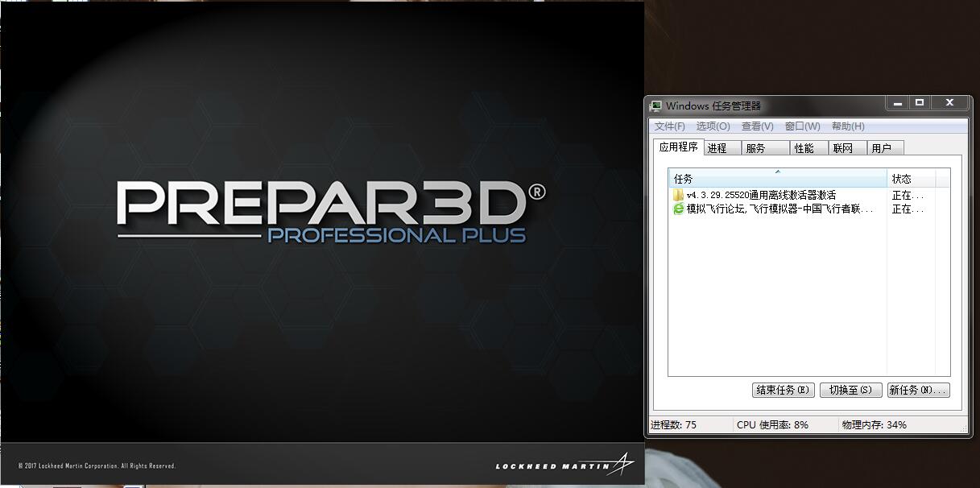The width and height of the screenshot is (980, 488).
Task: Minimize the Windows 任务管理器 window
Action: 896,103
